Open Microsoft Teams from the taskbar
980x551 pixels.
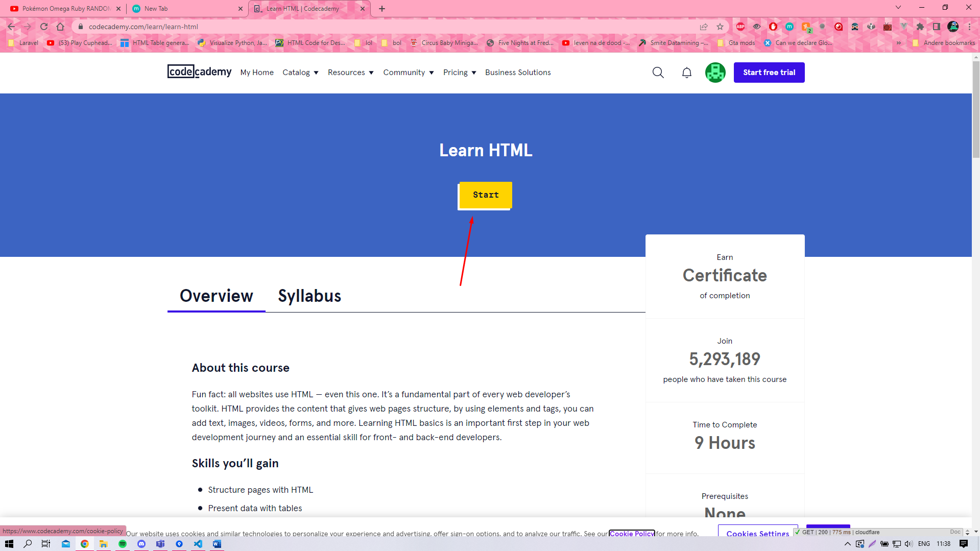coord(160,544)
